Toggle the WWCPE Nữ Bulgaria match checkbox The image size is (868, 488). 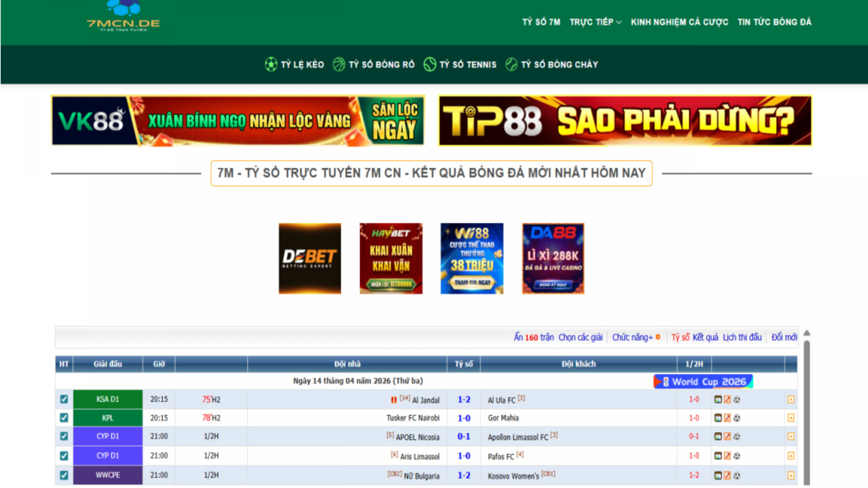[64, 475]
